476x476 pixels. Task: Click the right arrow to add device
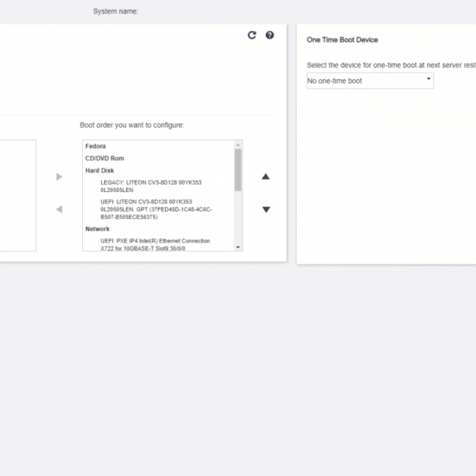[x=59, y=177]
